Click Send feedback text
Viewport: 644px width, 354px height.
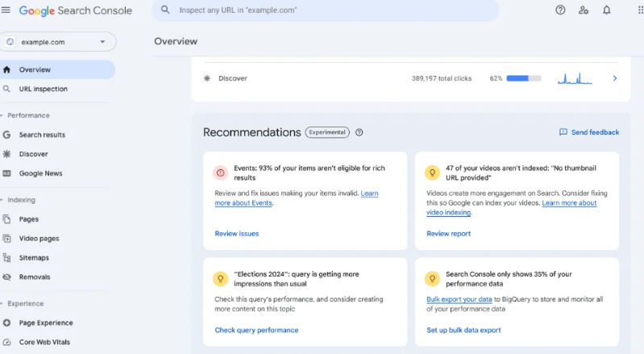coord(595,132)
